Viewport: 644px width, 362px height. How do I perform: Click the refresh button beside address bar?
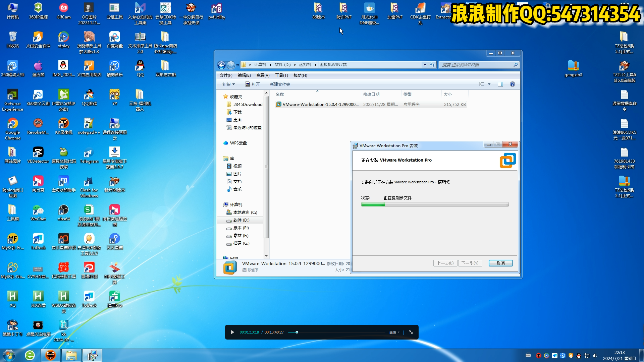click(x=432, y=65)
